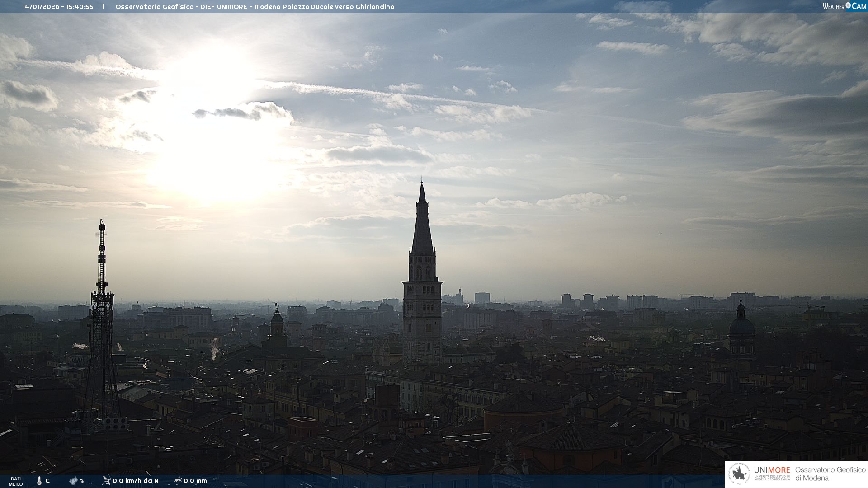Click the temperature C unit reading
The width and height of the screenshot is (868, 488).
tap(47, 481)
